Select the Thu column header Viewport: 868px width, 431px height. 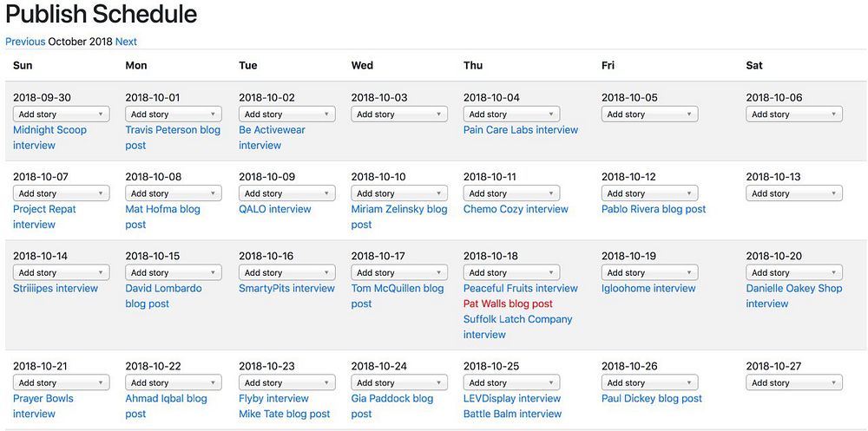point(473,65)
